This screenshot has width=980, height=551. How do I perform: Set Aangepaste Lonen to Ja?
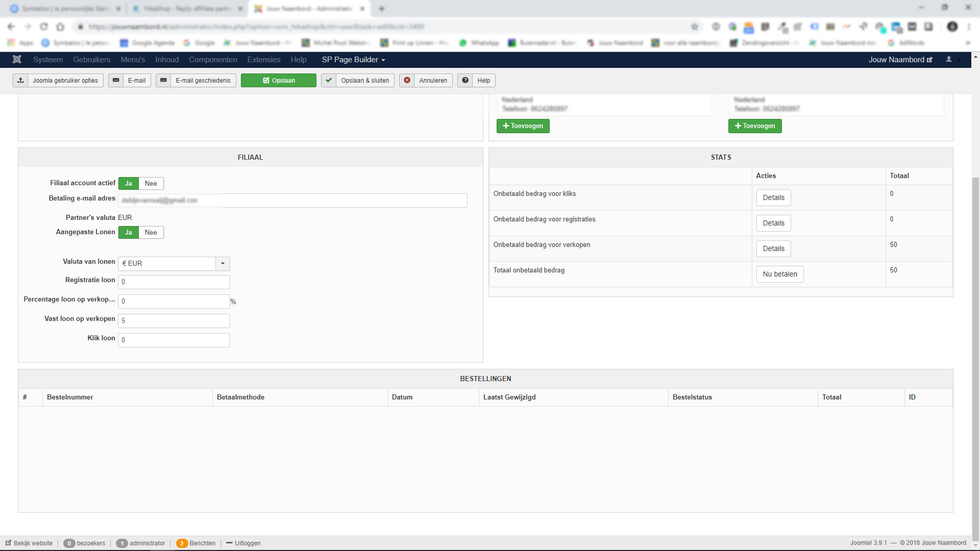pos(129,233)
